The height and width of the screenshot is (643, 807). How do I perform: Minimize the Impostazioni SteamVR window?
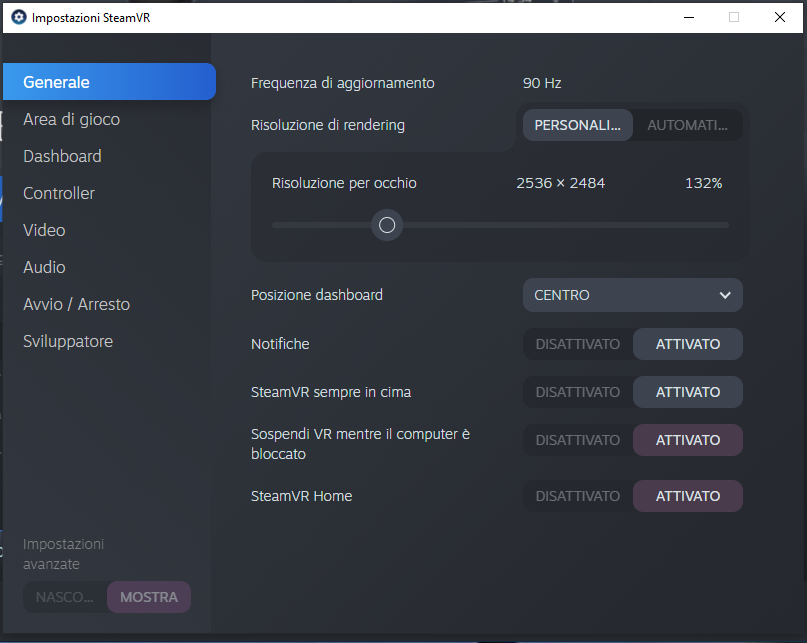(689, 18)
